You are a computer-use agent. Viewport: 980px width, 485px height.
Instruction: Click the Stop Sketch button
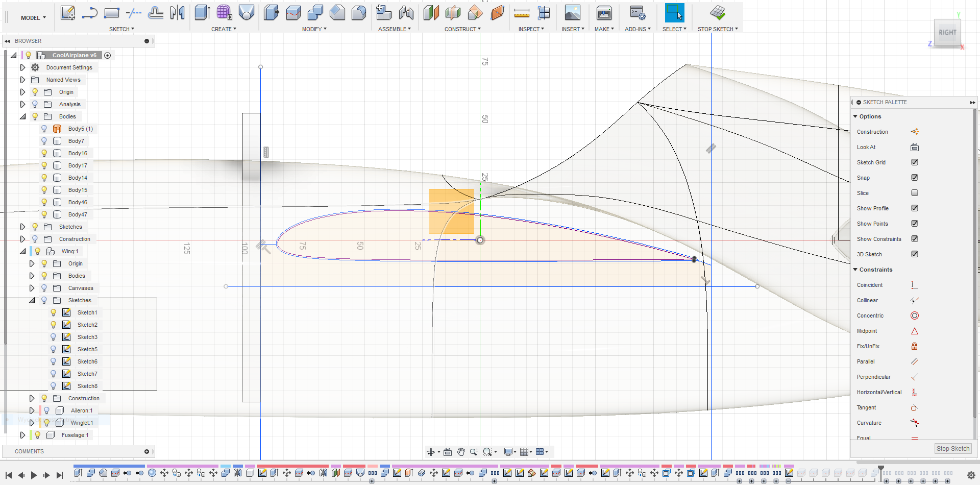pyautogui.click(x=952, y=449)
